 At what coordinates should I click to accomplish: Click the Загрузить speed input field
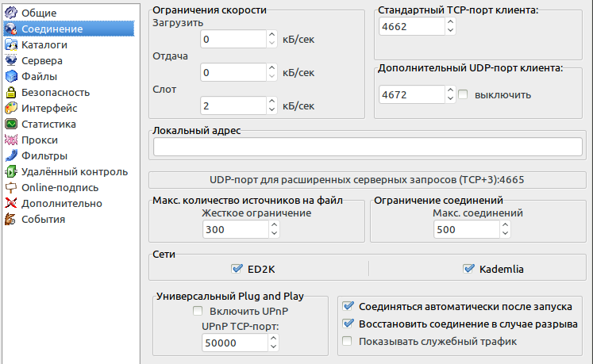[233, 39]
